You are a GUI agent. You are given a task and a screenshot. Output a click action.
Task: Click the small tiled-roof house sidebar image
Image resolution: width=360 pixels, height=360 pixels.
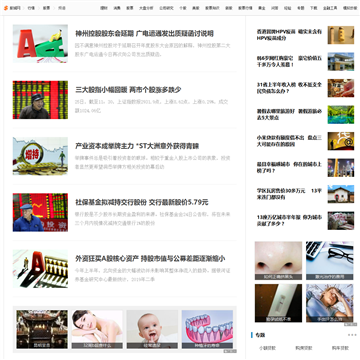(341, 194)
